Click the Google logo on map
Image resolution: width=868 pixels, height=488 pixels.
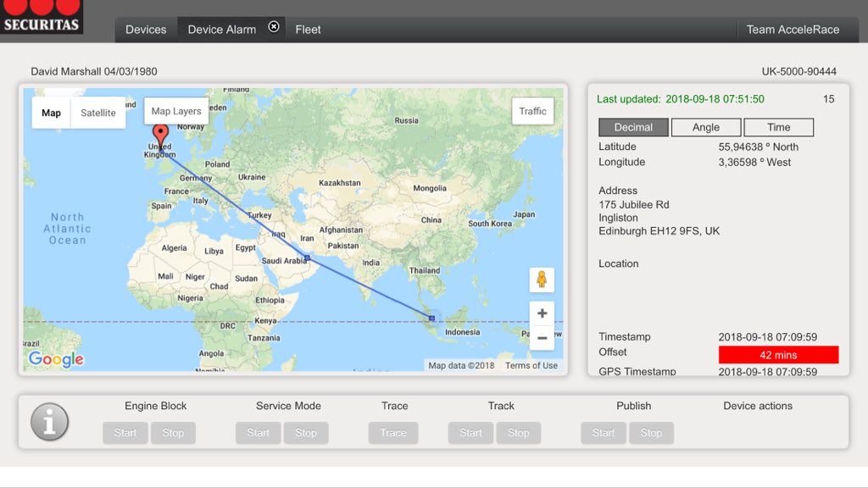(x=56, y=359)
